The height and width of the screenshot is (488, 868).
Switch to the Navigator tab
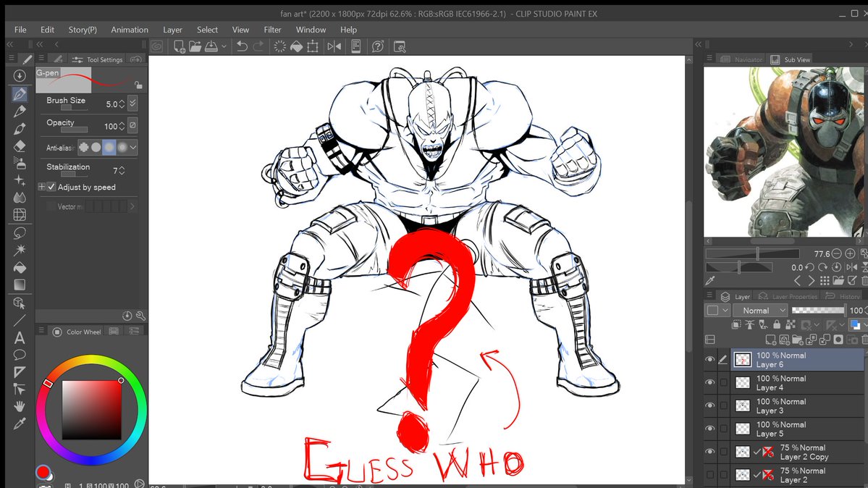pyautogui.click(x=742, y=59)
